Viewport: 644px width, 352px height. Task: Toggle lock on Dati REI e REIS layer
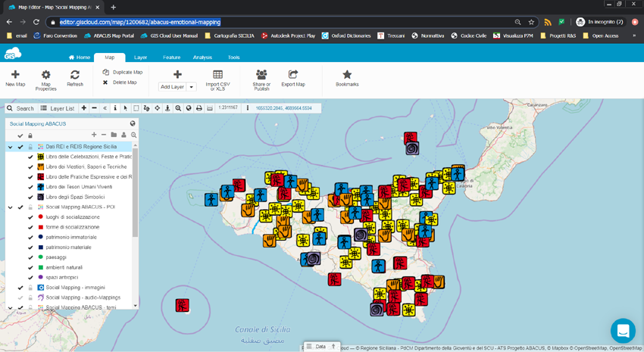[x=30, y=146]
